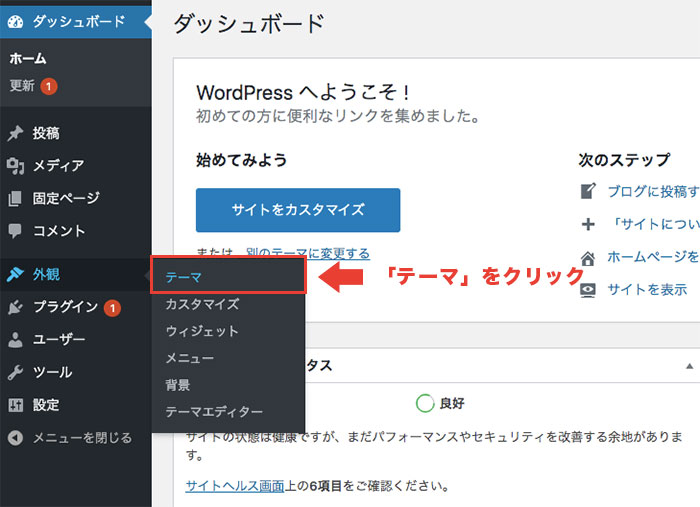Click the サイトをカスタマイズ button
This screenshot has height=507, width=700.
click(298, 210)
